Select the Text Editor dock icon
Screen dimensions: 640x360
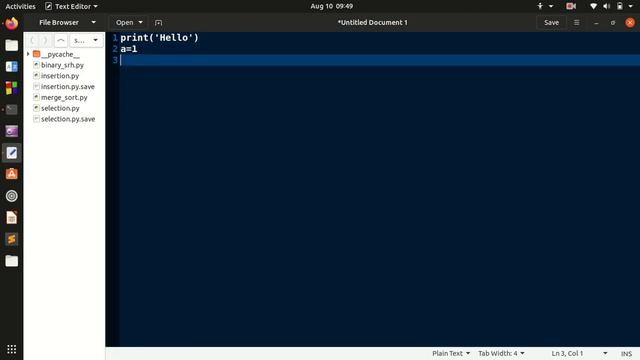point(11,153)
